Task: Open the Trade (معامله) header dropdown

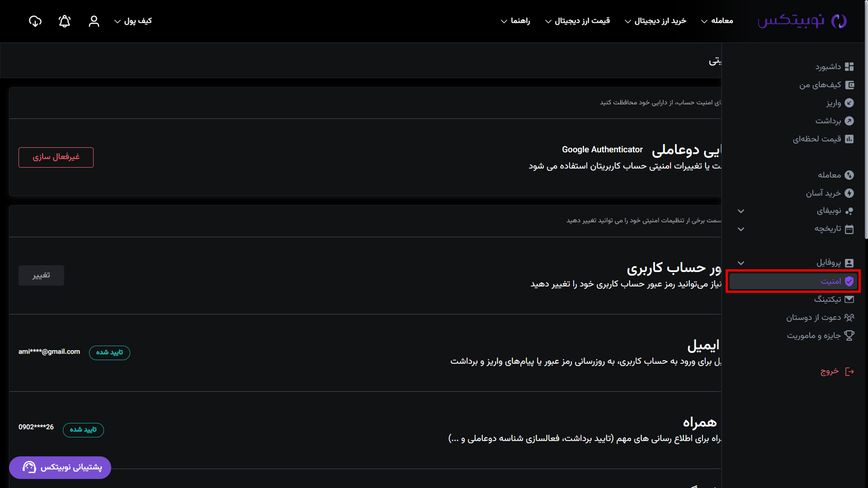Action: [x=717, y=21]
